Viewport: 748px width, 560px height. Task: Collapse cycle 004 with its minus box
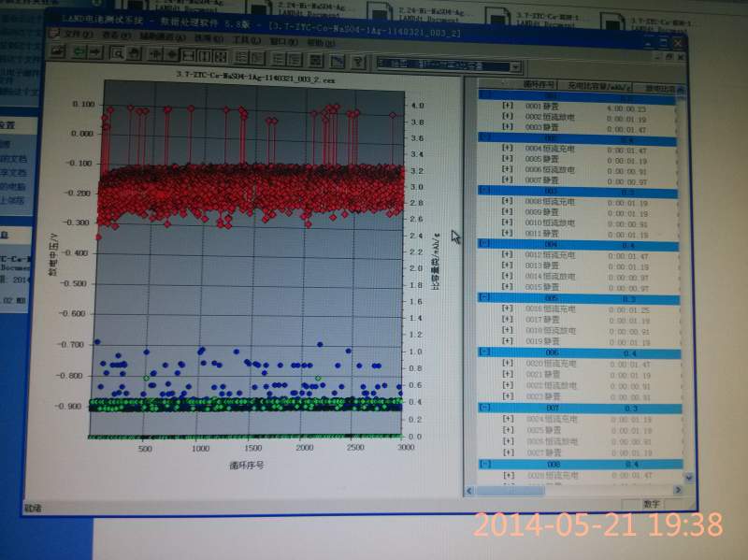click(x=484, y=243)
